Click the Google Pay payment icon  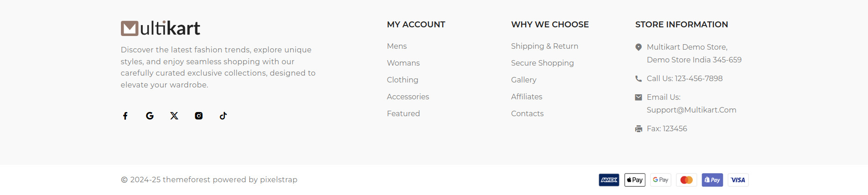point(660,180)
